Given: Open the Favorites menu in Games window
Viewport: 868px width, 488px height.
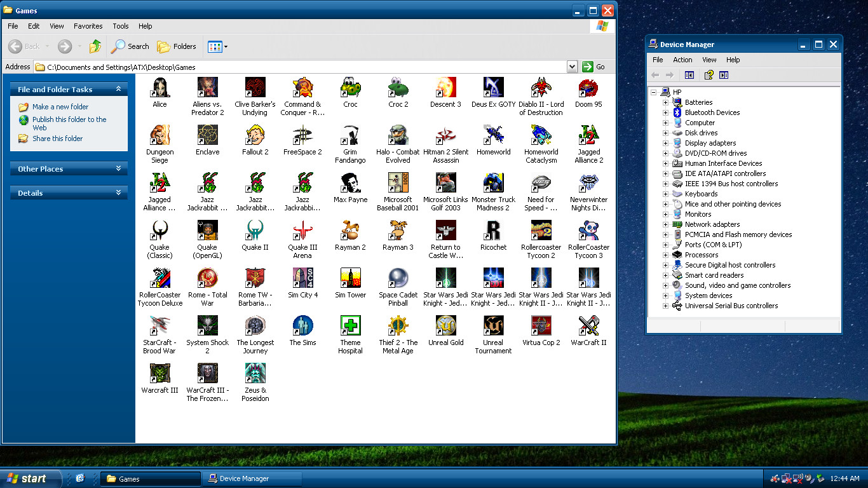Looking at the screenshot, I should (88, 26).
